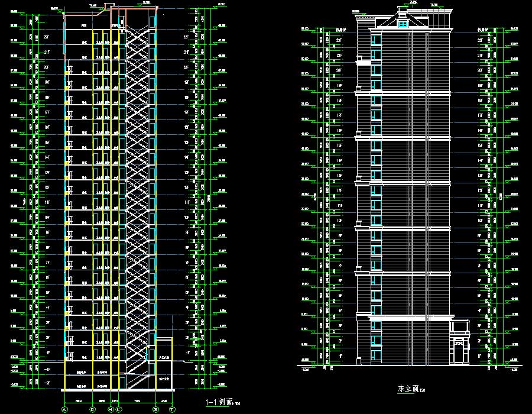Select "14F" label left of the 1-1 section
Viewport: 532px width, 414px height.
(47, 157)
